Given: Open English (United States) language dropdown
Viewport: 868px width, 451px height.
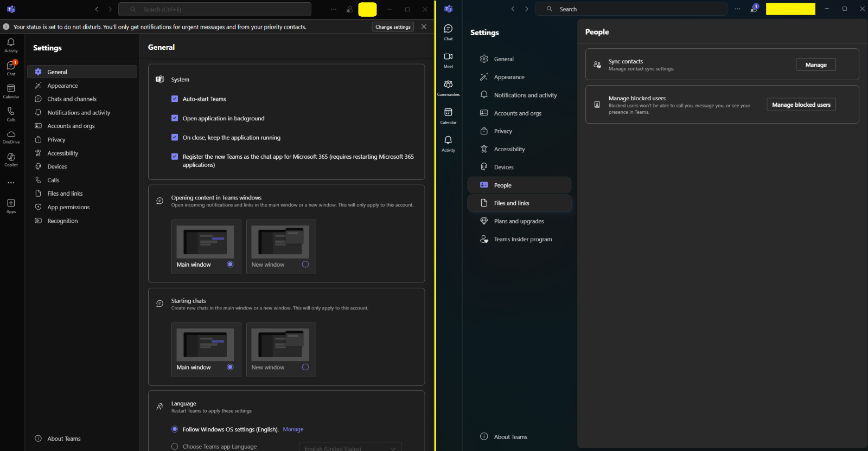Looking at the screenshot, I should 350,447.
